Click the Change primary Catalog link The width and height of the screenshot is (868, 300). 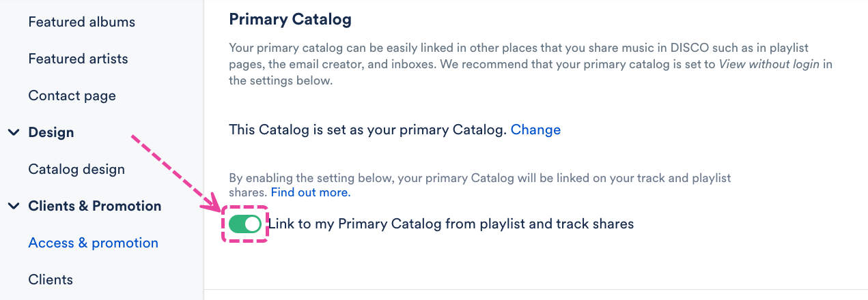coord(535,130)
